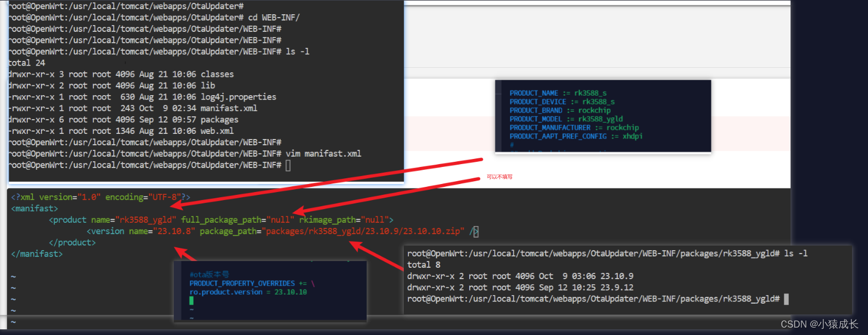The image size is (868, 335).
Task: Click the grey cursor block in the rk3588_ygld terminal
Action: coord(787,299)
